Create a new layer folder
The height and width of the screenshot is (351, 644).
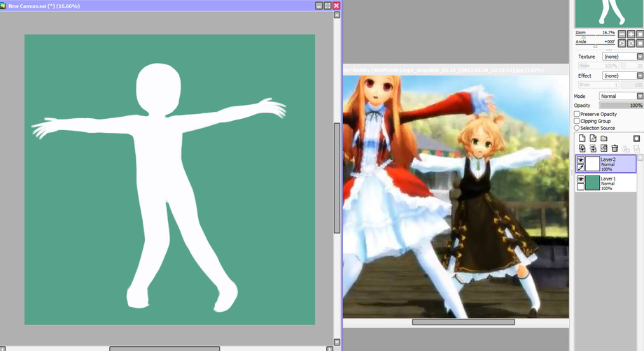pos(603,138)
